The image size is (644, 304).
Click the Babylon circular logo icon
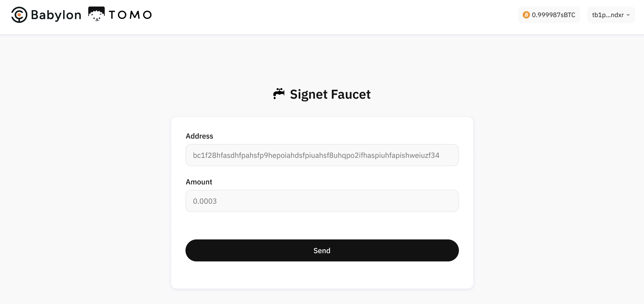click(19, 15)
